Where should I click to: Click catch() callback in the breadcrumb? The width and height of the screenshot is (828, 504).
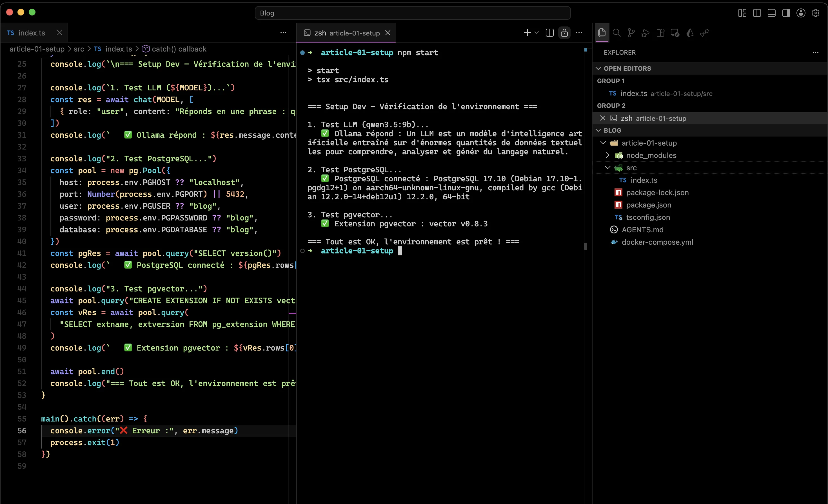179,49
